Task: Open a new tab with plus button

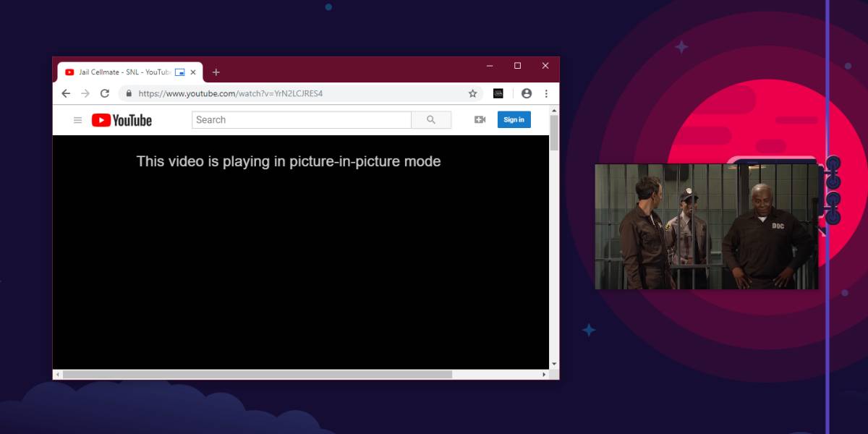Action: pos(216,72)
